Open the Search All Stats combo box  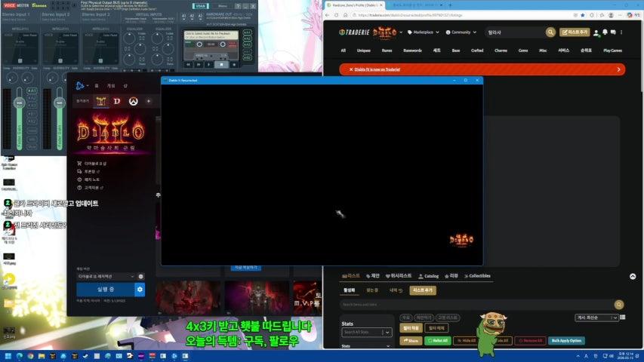point(366,332)
